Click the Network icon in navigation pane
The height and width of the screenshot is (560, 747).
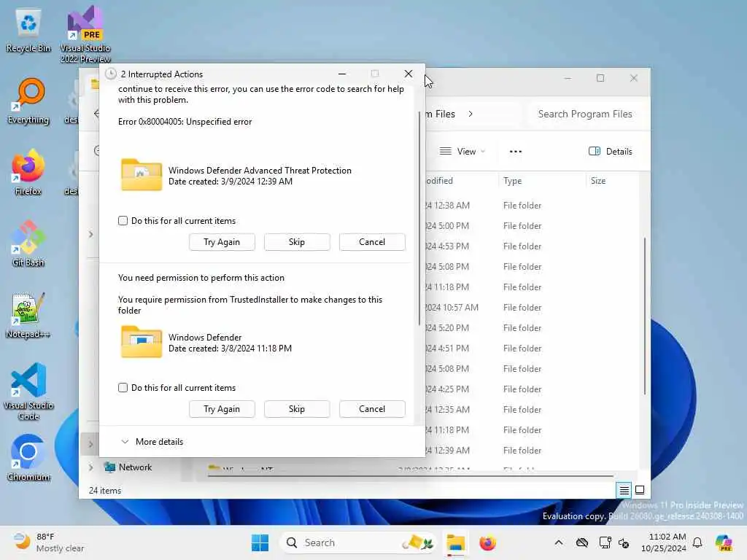point(110,467)
